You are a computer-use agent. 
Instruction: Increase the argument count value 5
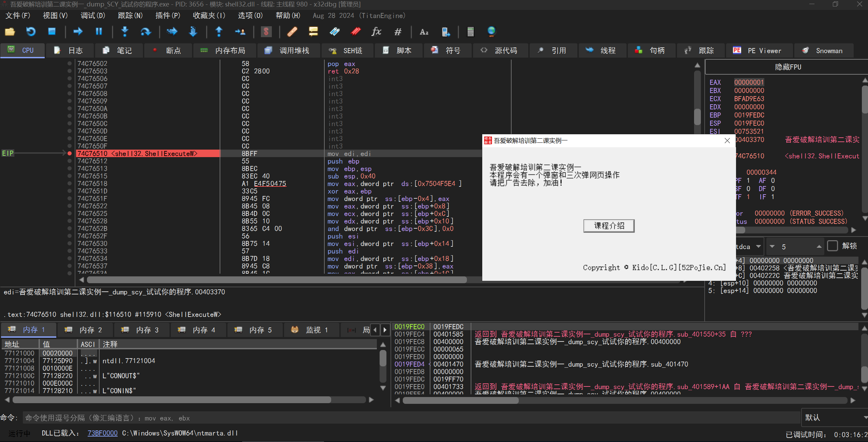click(819, 246)
